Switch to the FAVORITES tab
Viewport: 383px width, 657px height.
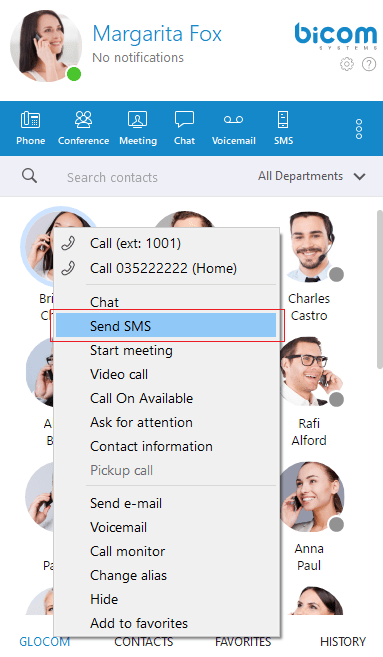pos(243,641)
